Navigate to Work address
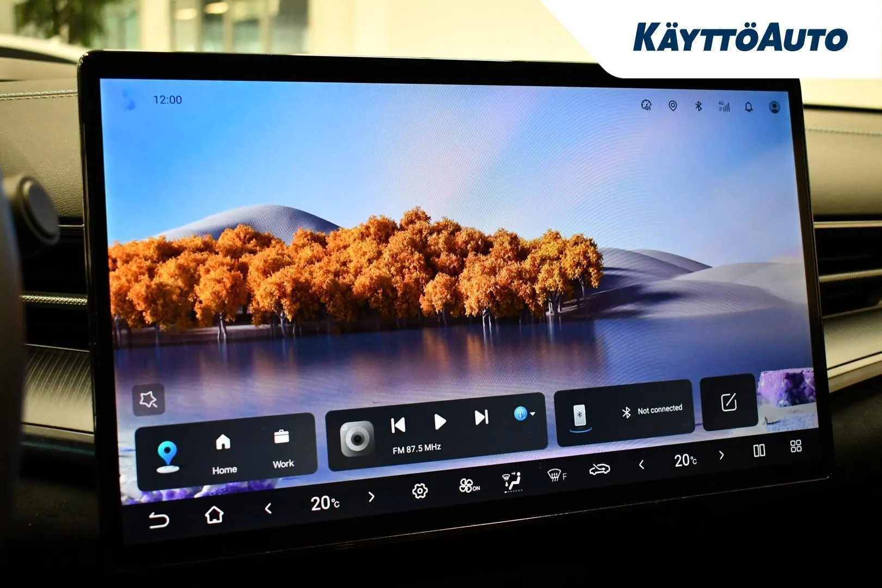 point(283,449)
